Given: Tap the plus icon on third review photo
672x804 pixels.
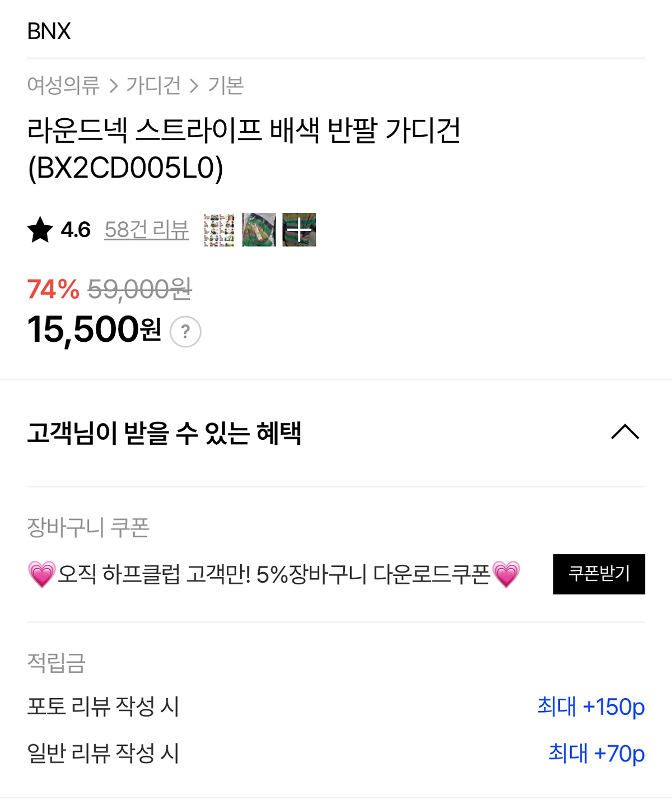Looking at the screenshot, I should click(x=299, y=230).
